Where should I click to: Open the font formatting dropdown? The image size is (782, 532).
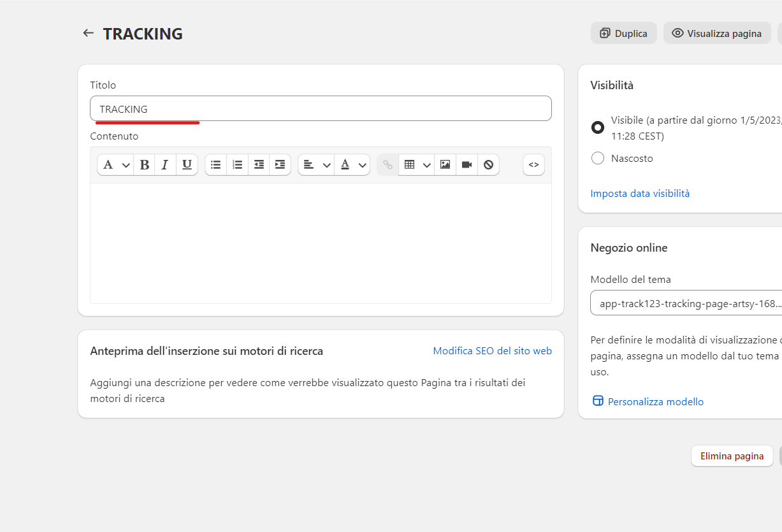coord(115,164)
